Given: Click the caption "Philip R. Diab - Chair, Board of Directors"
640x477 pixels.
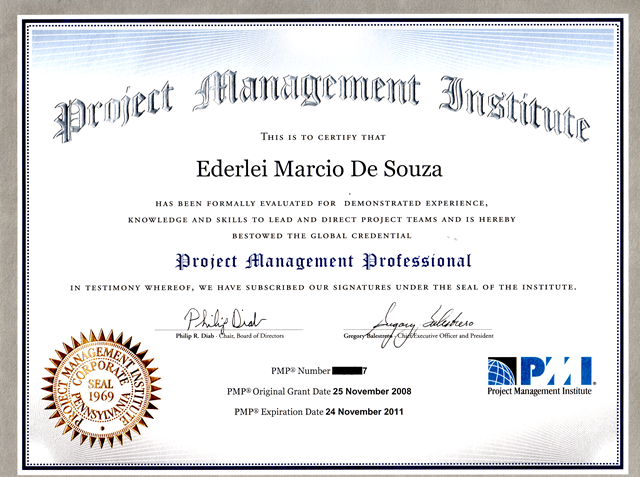Looking at the screenshot, I should 230,336.
